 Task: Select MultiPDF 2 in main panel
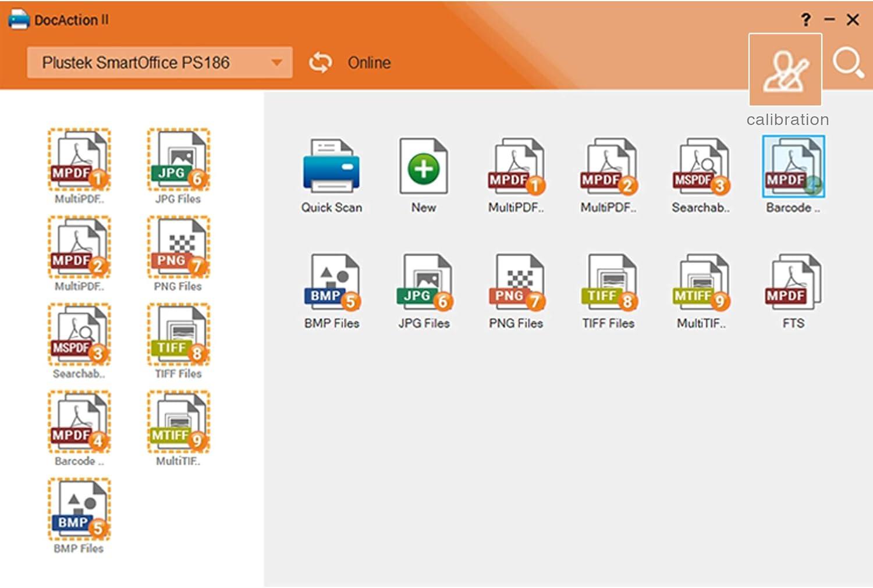608,166
